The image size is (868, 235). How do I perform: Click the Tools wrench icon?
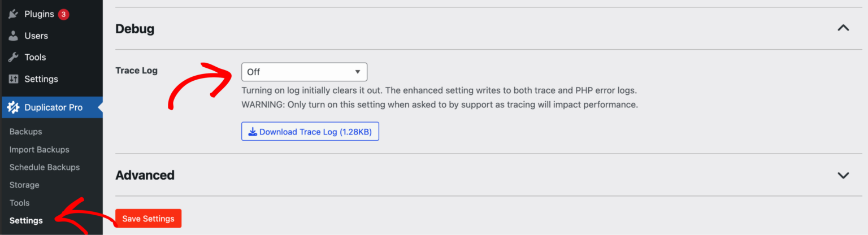coord(14,57)
